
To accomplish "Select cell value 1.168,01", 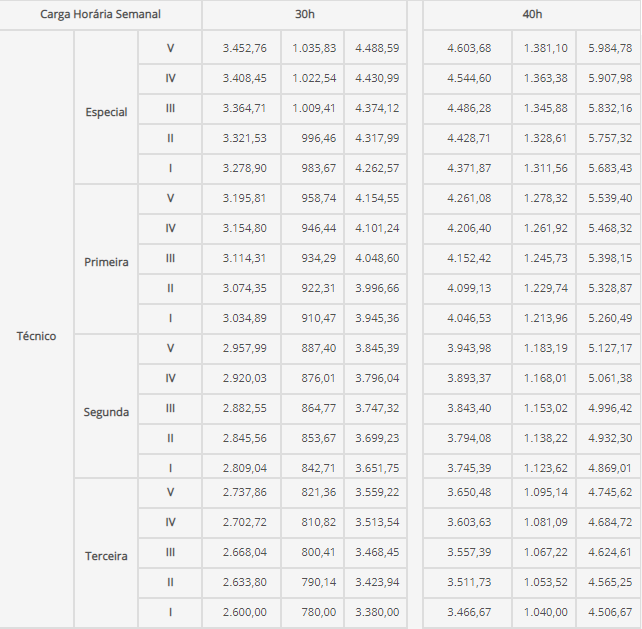I will pyautogui.click(x=545, y=378).
